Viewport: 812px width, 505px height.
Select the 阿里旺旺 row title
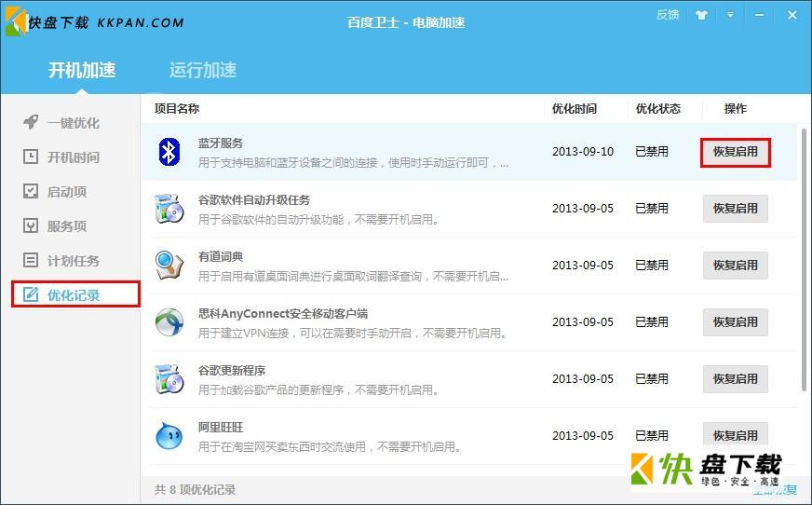pos(220,428)
